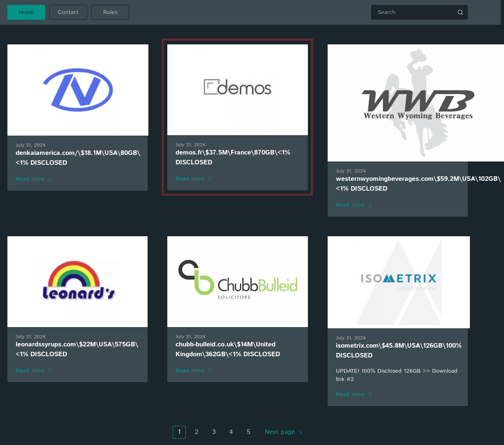Click the July 31, 2024 date on westernwyomingbeverages.com
This screenshot has height=445, width=504.
tap(351, 171)
